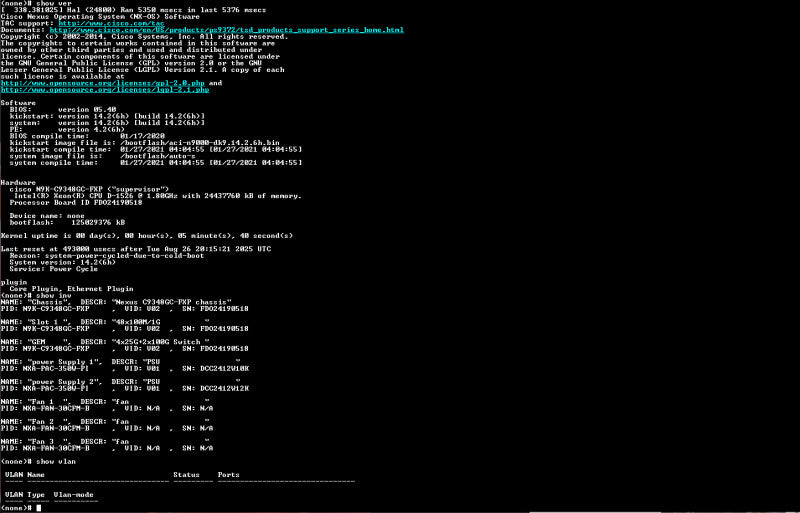Image resolution: width=800 pixels, height=513 pixels.
Task: Click the 'Processor Board ID FDO24190518' line
Action: point(76,203)
